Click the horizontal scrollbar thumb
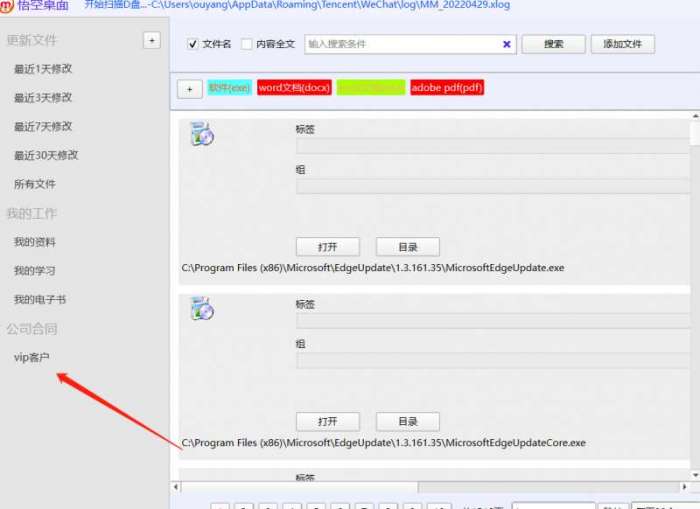 (300, 487)
